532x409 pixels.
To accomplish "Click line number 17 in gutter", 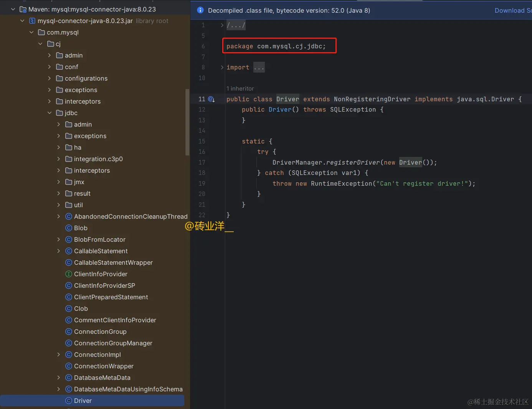I will pos(202,162).
